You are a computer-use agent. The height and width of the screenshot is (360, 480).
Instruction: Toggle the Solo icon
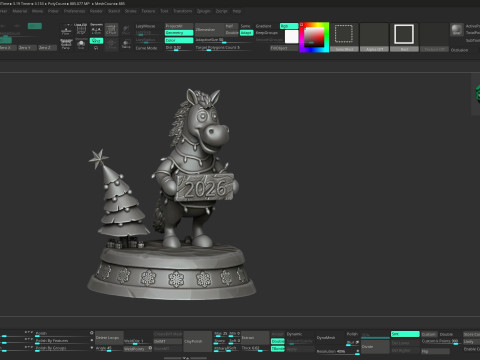coord(81,44)
